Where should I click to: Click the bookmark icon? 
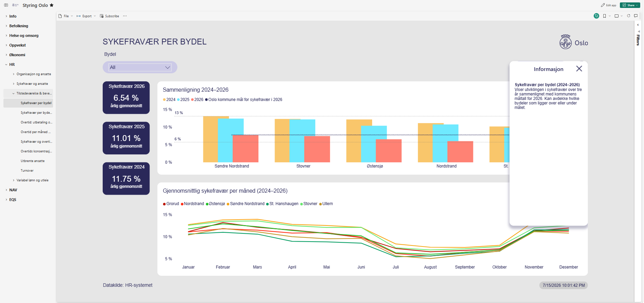click(x=604, y=16)
